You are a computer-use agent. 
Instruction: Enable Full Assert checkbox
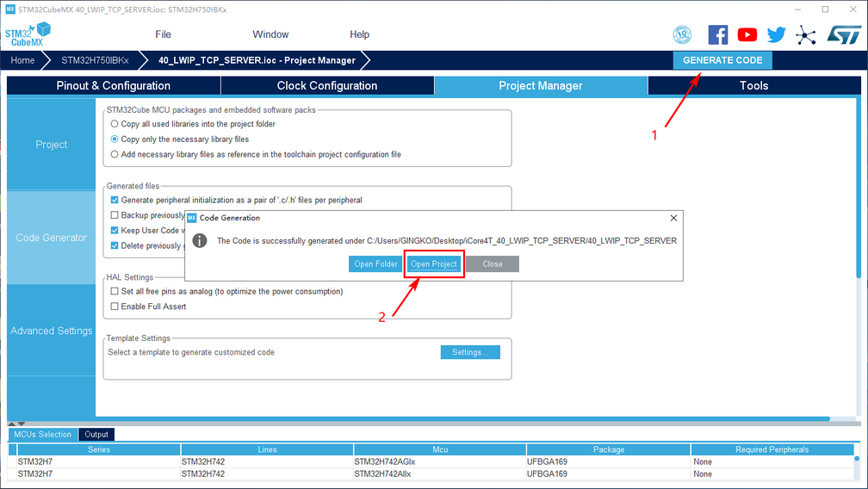(115, 306)
